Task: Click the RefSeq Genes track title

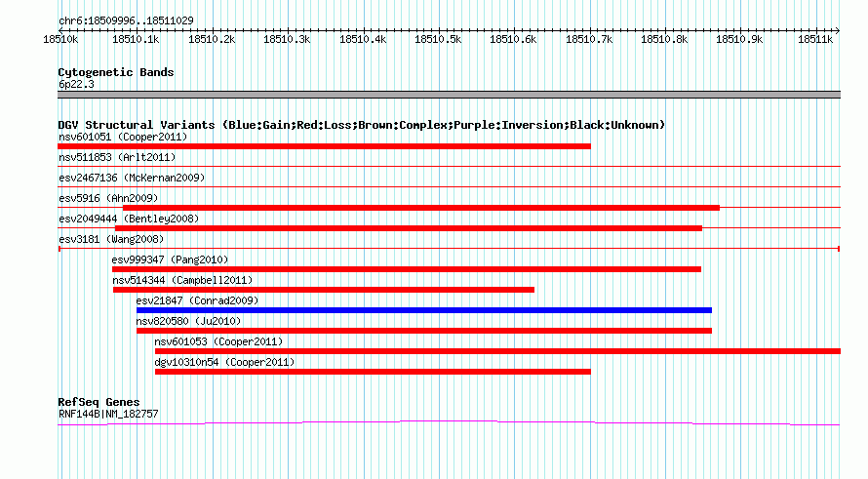Action: click(x=99, y=402)
